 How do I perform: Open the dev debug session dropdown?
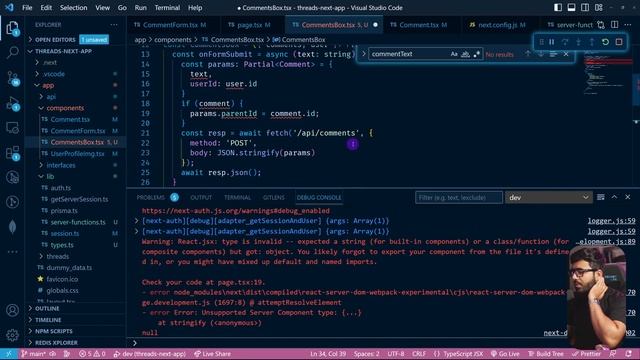point(548,198)
